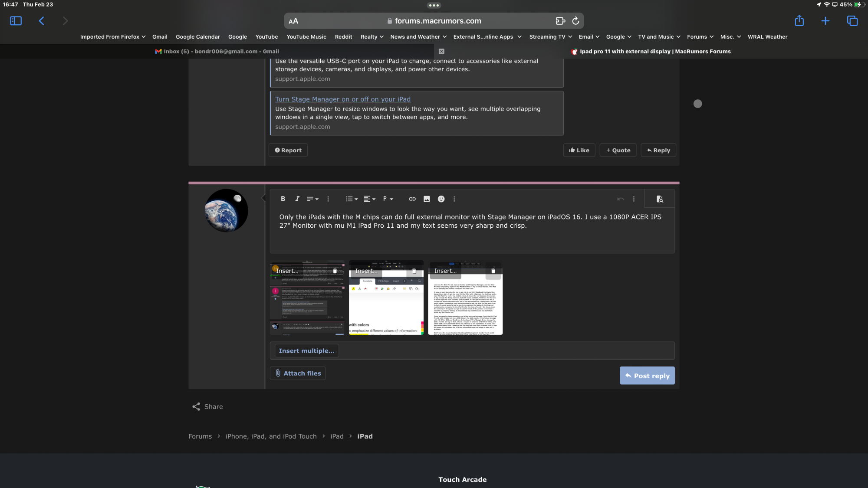Open the Reddit bookmark
The image size is (868, 488).
pyautogui.click(x=343, y=37)
